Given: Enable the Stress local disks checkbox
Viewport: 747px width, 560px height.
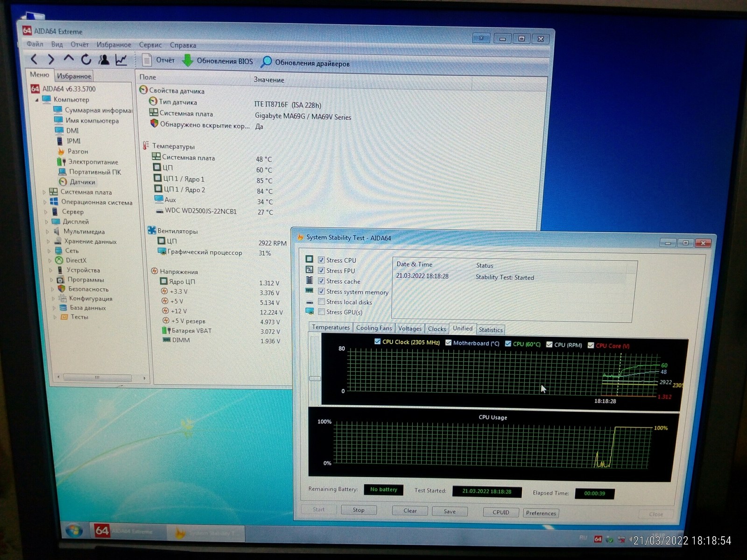Looking at the screenshot, I should click(321, 301).
